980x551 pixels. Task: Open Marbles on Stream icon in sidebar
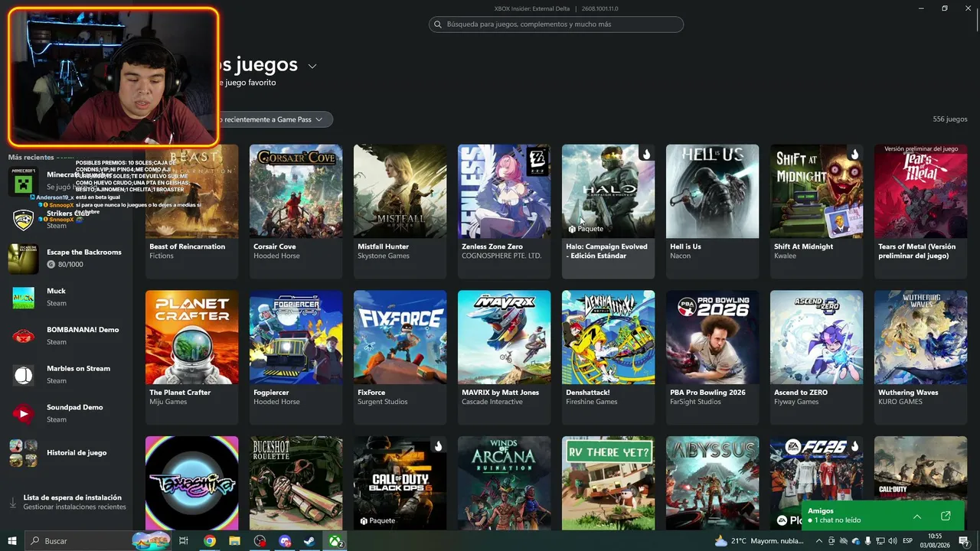click(x=23, y=375)
